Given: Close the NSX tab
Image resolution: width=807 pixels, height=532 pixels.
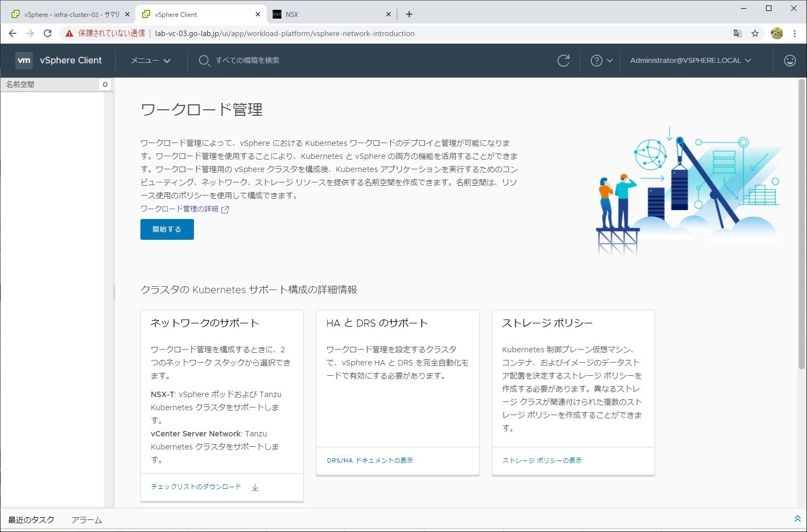Looking at the screenshot, I should tap(388, 14).
